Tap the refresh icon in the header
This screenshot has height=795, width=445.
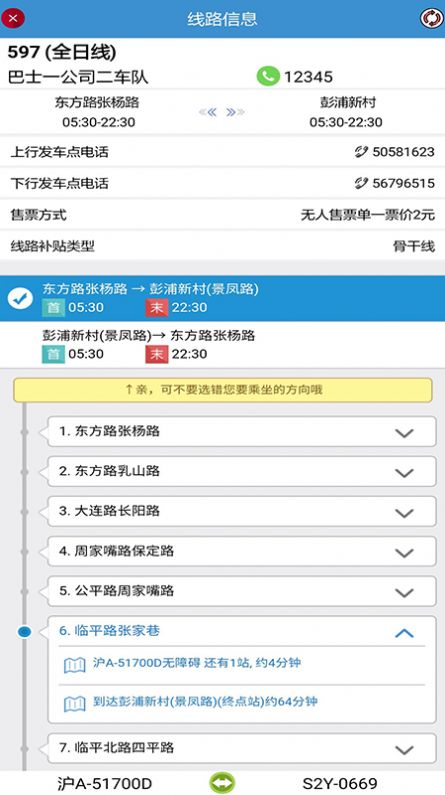(432, 19)
